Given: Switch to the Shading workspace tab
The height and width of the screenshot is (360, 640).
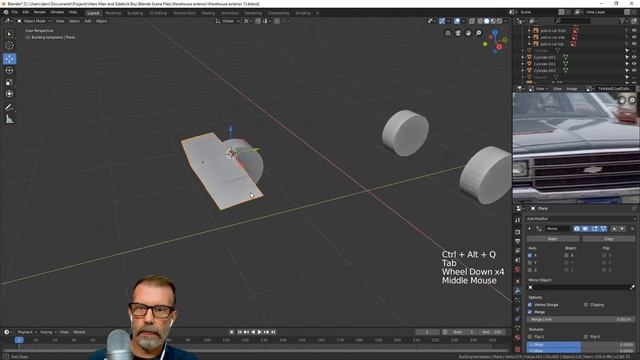Looking at the screenshot, I should click(x=208, y=13).
